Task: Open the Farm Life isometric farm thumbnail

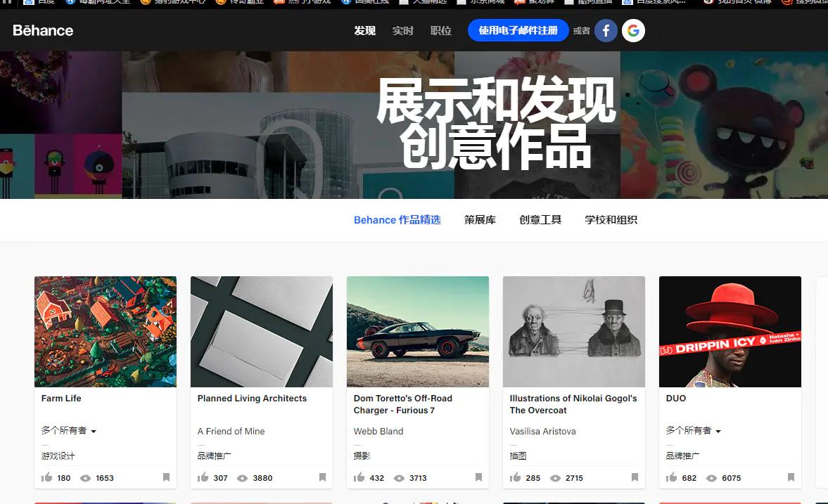Action: coord(106,331)
